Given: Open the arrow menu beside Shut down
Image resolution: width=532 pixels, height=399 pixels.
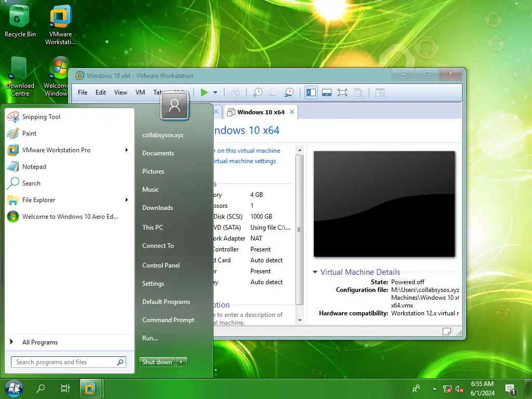Looking at the screenshot, I should pos(181,362).
